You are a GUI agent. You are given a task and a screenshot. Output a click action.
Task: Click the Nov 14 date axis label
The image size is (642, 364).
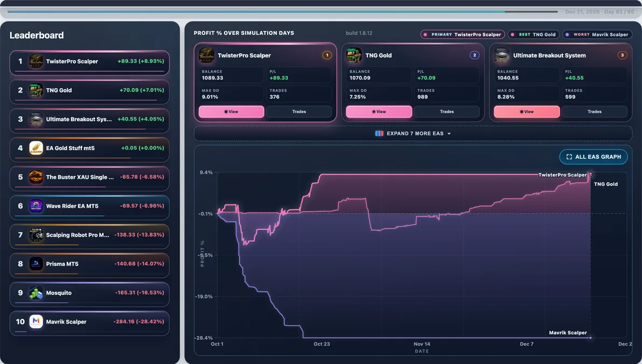422,344
